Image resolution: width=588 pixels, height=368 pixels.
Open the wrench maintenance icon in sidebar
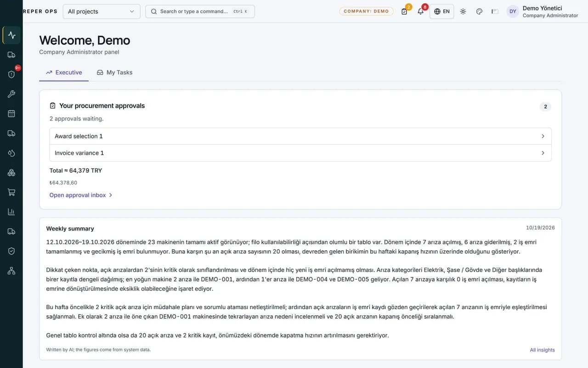11,94
